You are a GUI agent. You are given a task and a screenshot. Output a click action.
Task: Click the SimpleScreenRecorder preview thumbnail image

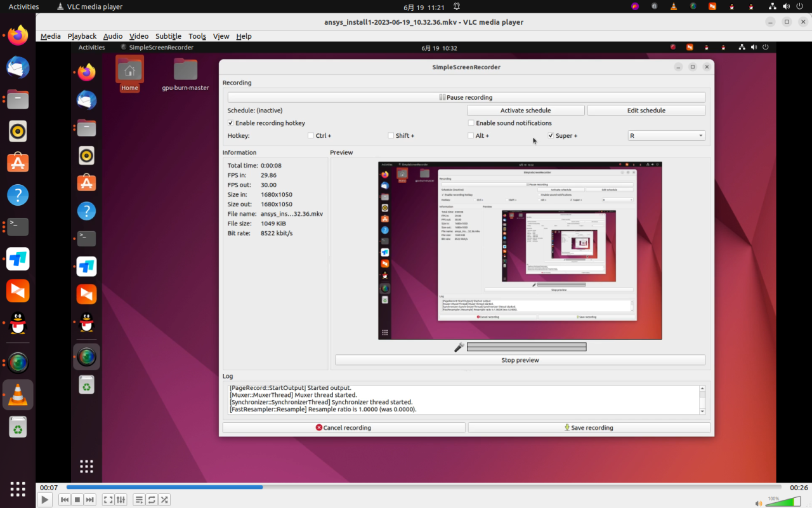tap(520, 250)
